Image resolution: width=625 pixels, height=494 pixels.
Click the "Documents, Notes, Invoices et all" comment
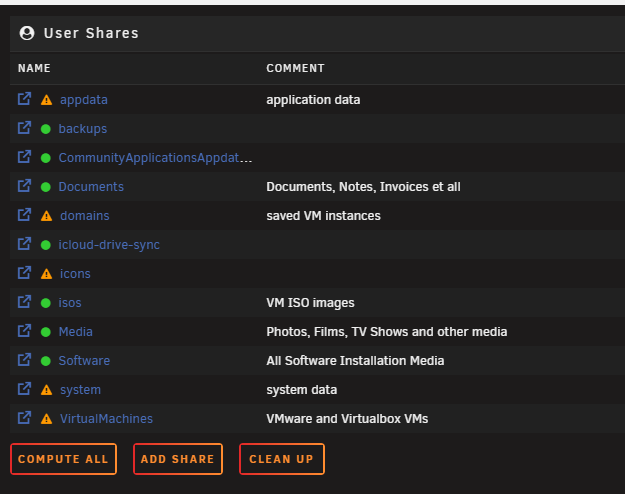pyautogui.click(x=364, y=187)
